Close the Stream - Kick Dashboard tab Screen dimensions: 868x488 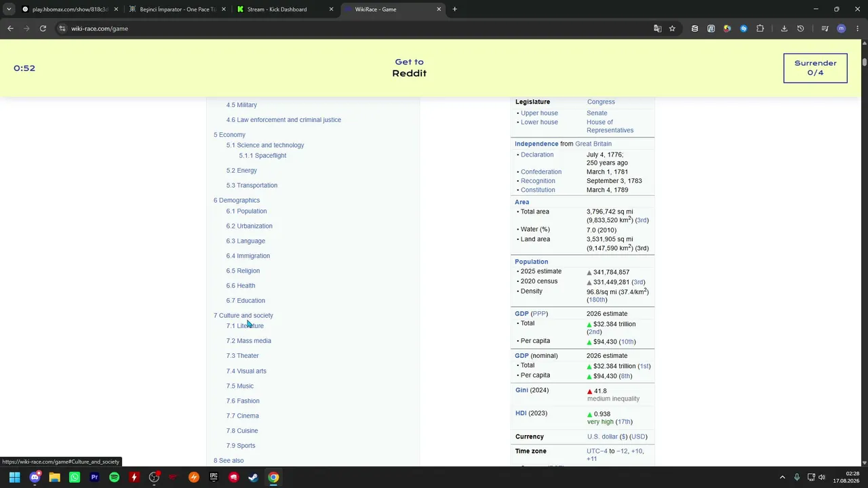[331, 9]
